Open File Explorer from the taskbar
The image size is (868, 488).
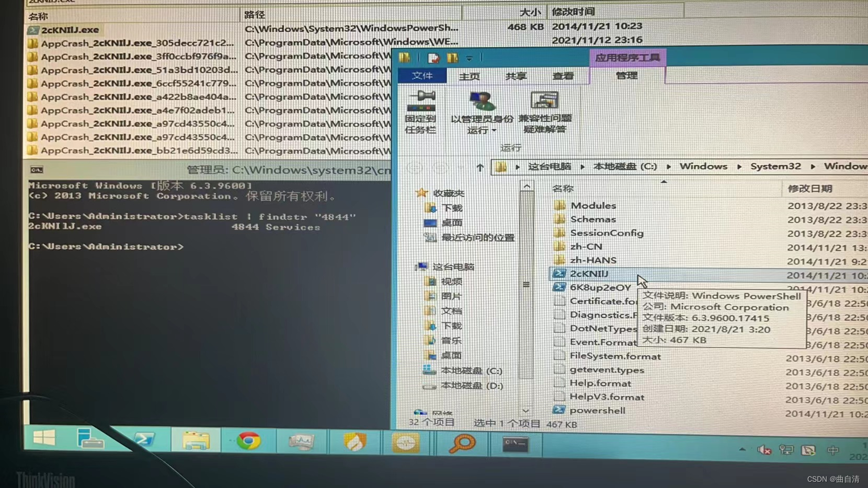196,440
